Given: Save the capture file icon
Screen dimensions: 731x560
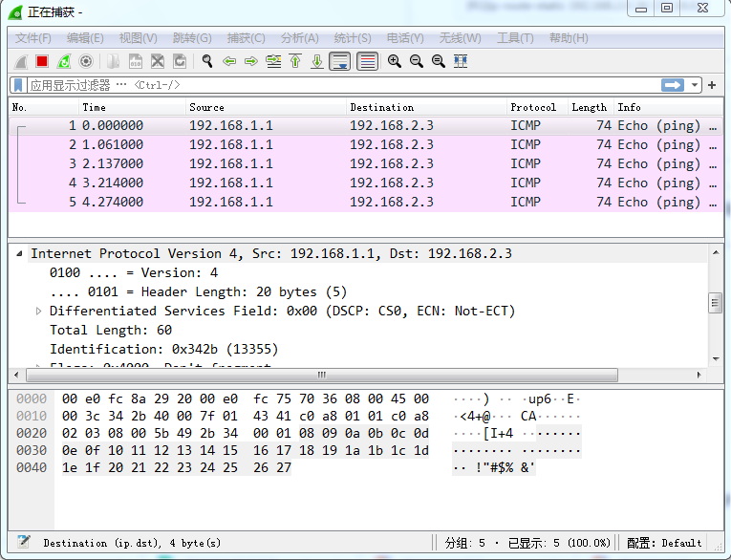Looking at the screenshot, I should click(135, 61).
